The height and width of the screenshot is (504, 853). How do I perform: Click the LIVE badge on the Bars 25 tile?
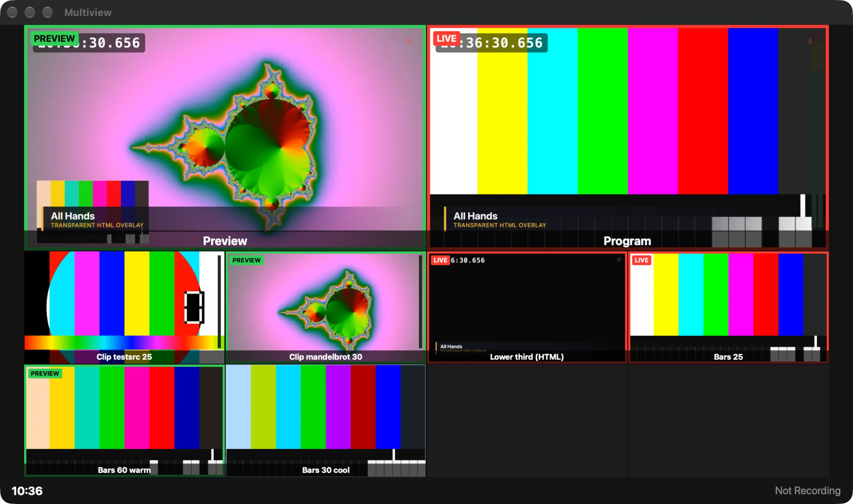coord(641,260)
